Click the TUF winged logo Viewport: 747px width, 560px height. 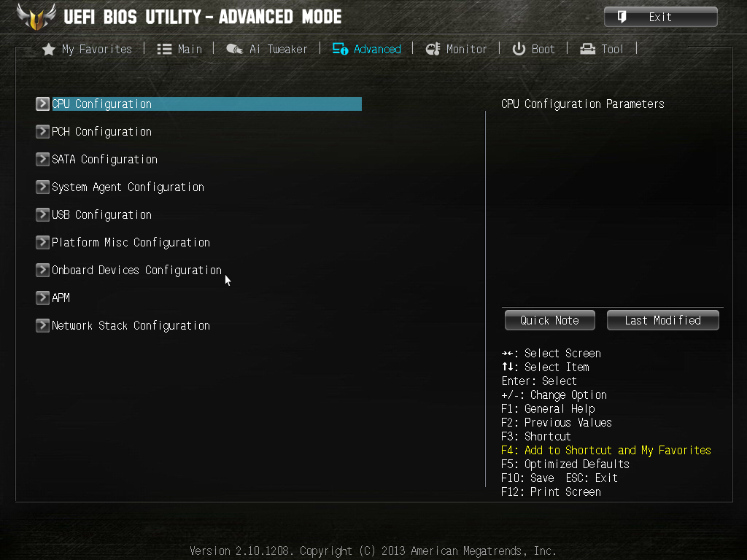36,17
